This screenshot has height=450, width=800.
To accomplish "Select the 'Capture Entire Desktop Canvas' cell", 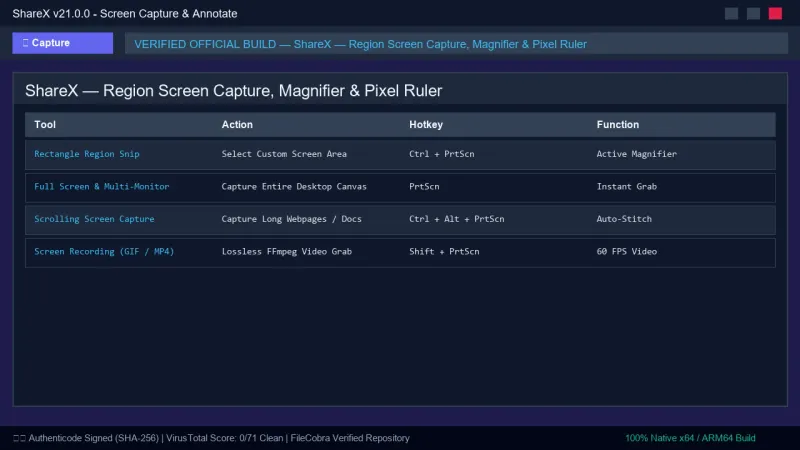I will pyautogui.click(x=294, y=186).
